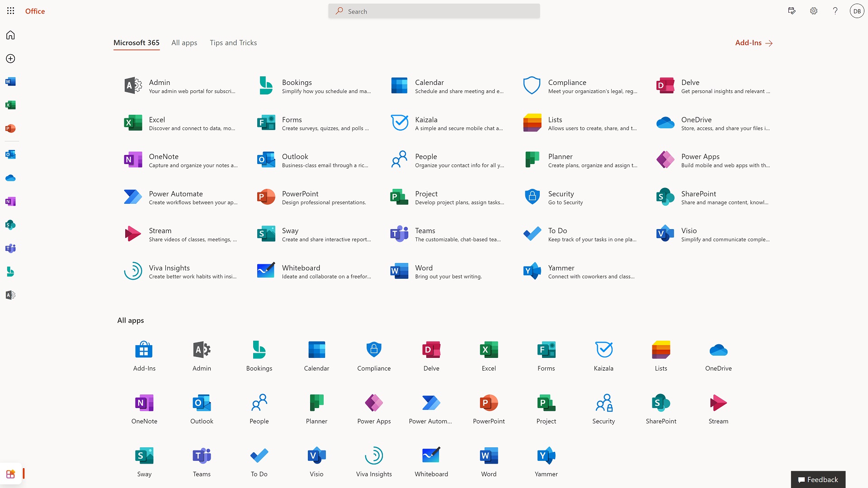Open the DB account avatar
868x488 pixels.
857,11
